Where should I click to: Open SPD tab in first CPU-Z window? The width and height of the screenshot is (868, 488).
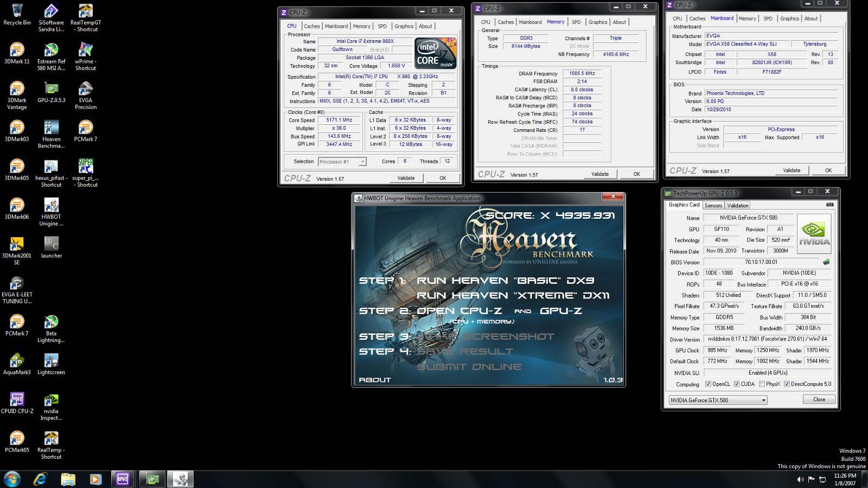click(382, 26)
